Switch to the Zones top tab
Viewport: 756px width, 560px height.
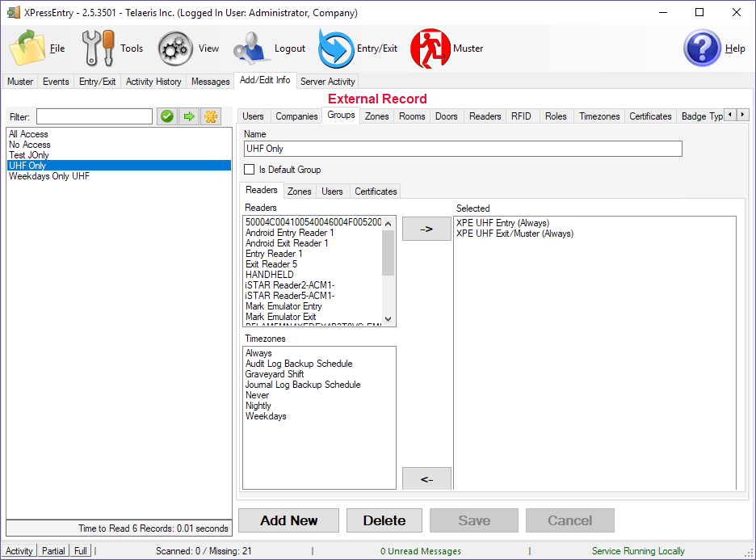click(376, 116)
